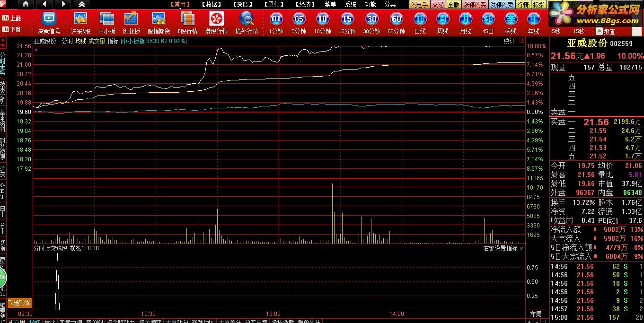Switch to the 年线 yearly chart
This screenshot has height=323, width=644.
click(x=533, y=23)
